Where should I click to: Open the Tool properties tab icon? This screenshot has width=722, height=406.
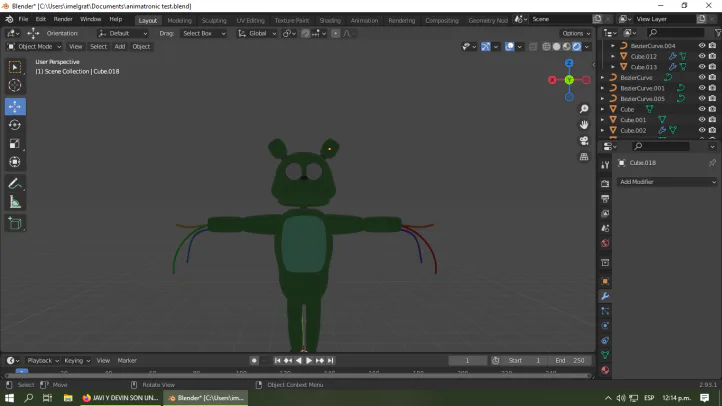pyautogui.click(x=605, y=165)
